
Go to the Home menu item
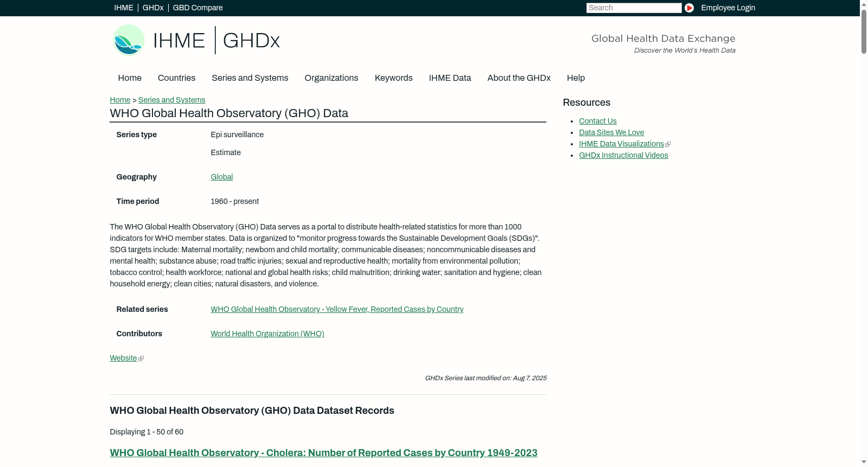click(130, 78)
